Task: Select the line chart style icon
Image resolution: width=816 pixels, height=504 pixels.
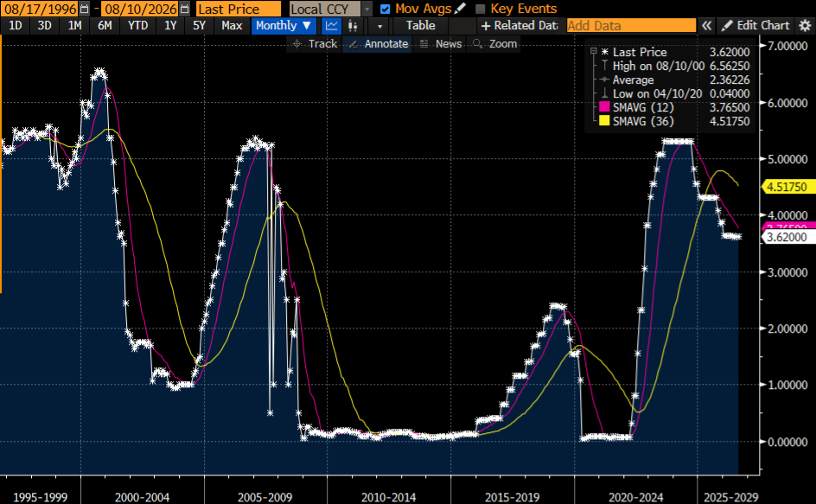Action: pyautogui.click(x=332, y=26)
